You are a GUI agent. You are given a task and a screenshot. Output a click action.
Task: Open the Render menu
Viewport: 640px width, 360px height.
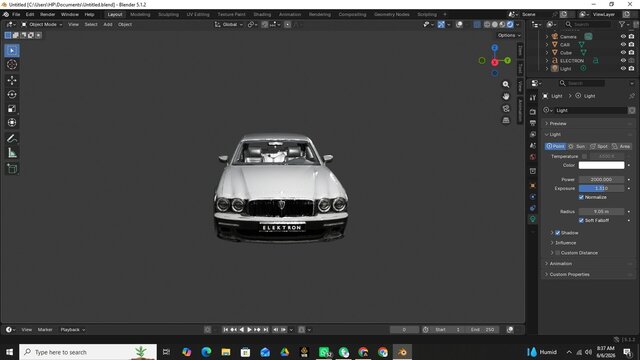click(47, 14)
